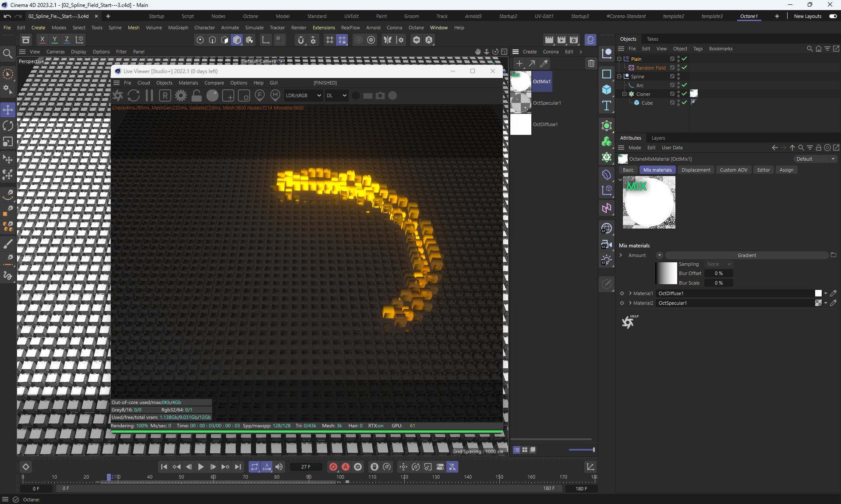This screenshot has width=841, height=504.
Task: Open the Sampling None dropdown
Action: click(x=718, y=264)
